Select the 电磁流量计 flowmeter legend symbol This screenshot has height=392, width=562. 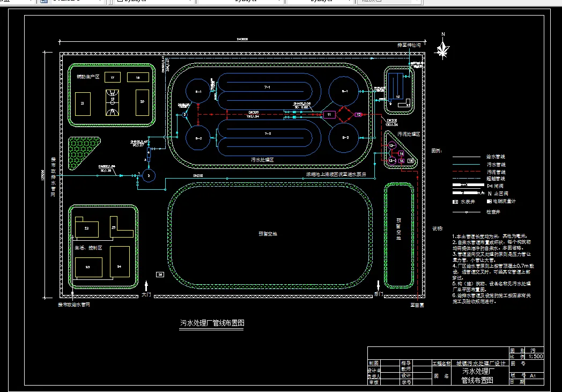click(x=489, y=202)
